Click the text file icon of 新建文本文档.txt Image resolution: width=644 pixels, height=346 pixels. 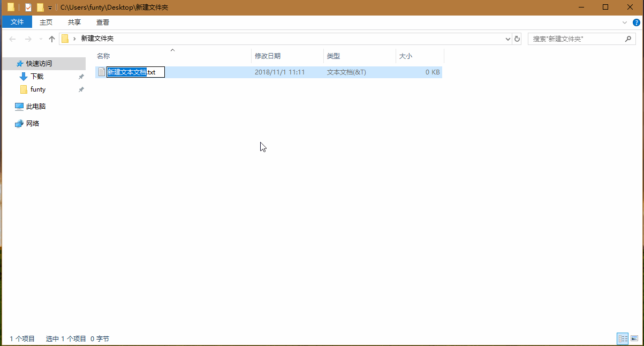pyautogui.click(x=102, y=72)
